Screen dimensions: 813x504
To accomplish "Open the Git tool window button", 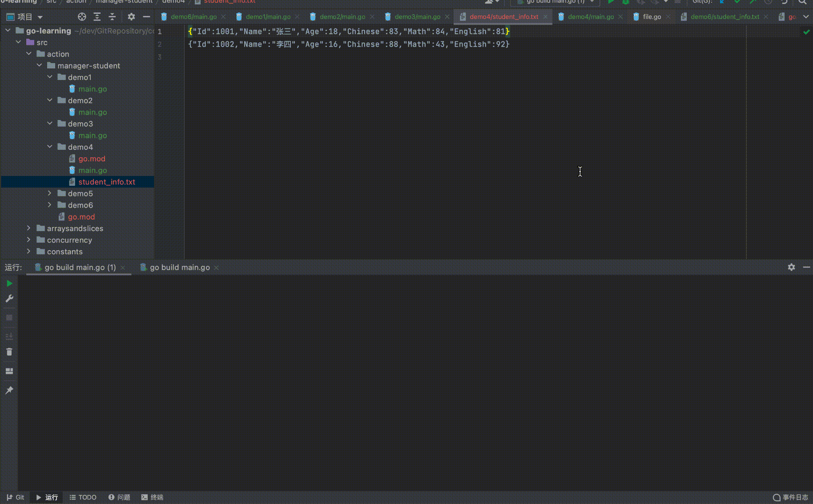I will (x=16, y=497).
